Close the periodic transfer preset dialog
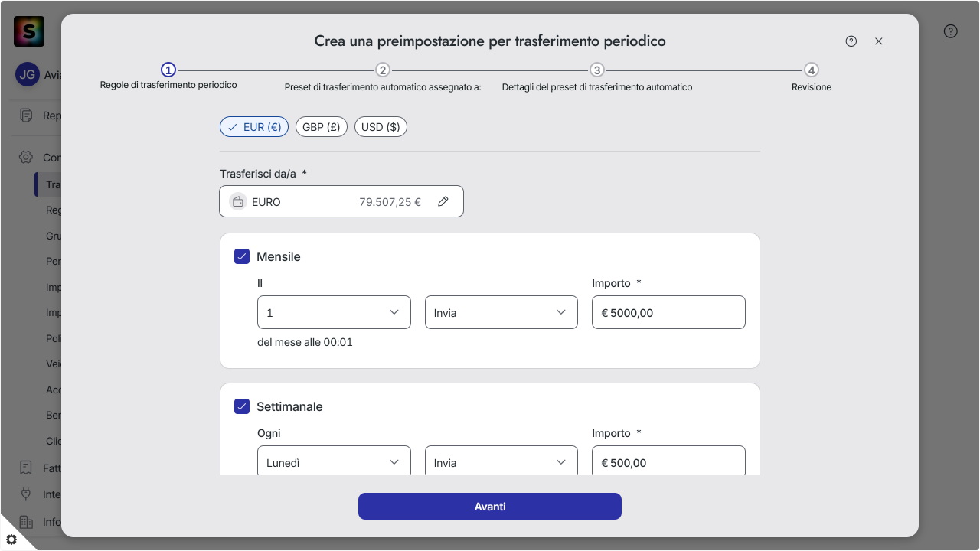 coord(879,41)
